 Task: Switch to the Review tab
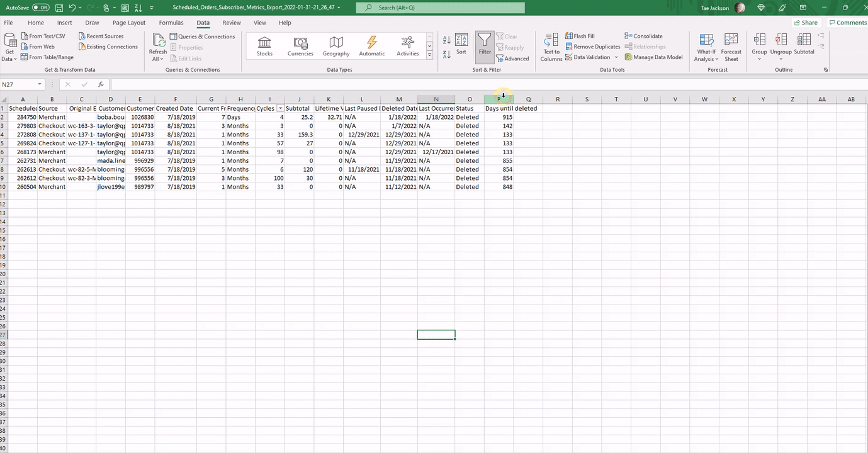pyautogui.click(x=232, y=23)
